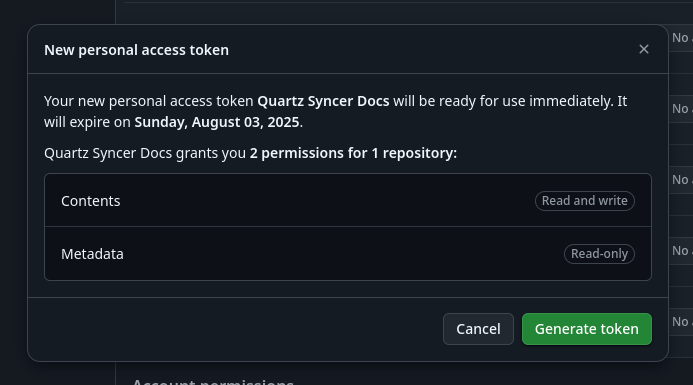This screenshot has width=693, height=385.
Task: Click the bold Quartz Syncer Docs token name
Action: tap(323, 101)
